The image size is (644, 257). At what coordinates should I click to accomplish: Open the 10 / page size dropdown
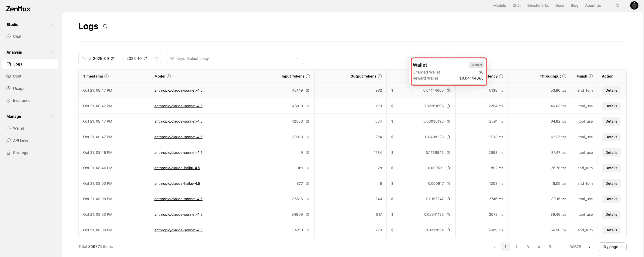612,247
